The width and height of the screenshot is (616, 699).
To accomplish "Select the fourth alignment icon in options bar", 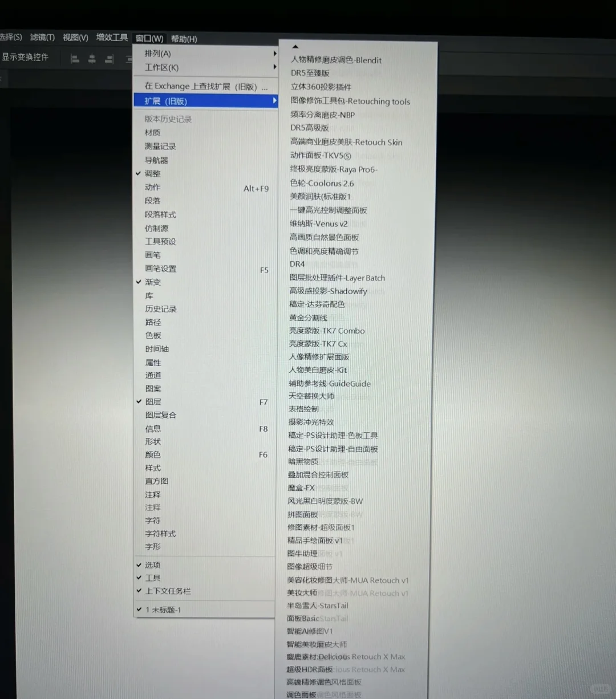I will tap(128, 59).
